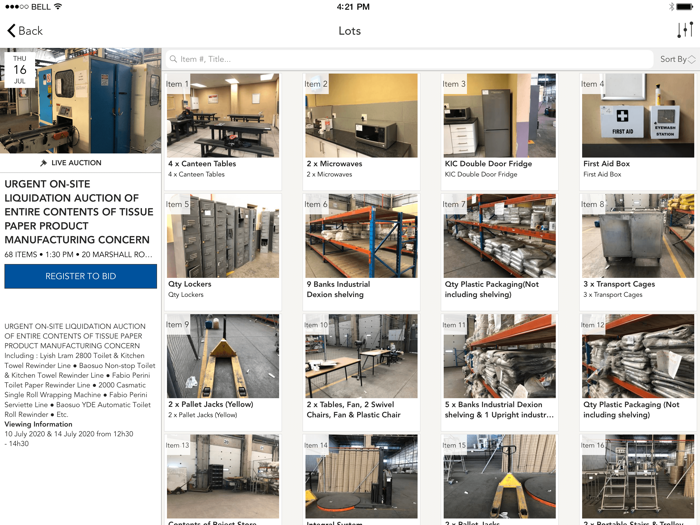Screen dimensions: 700x525
Task: Open the auction cover photo
Action: click(x=81, y=101)
